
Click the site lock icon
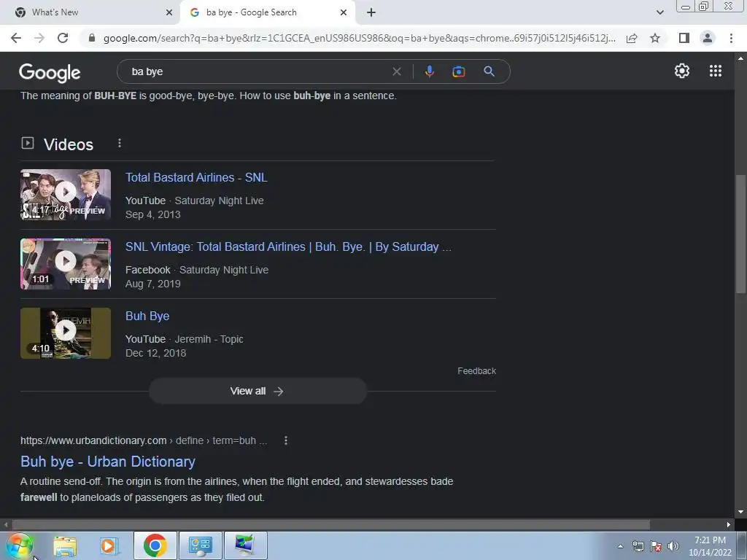coord(92,38)
